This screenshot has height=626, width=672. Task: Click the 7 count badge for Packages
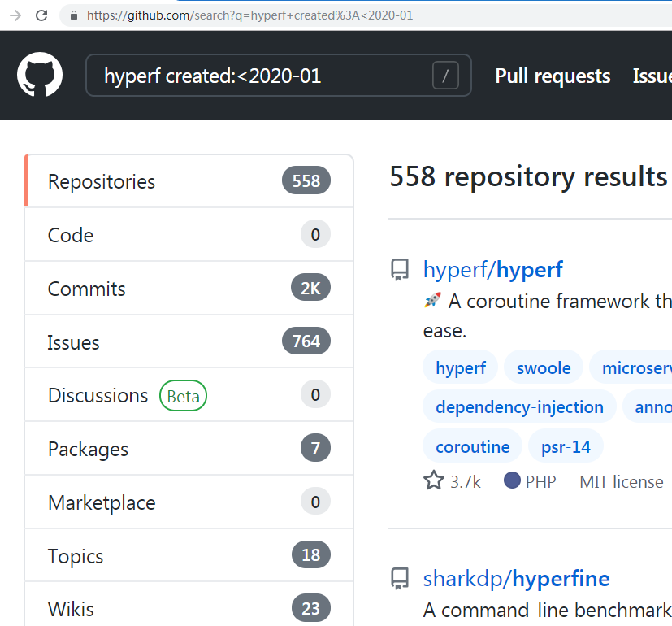click(x=315, y=448)
